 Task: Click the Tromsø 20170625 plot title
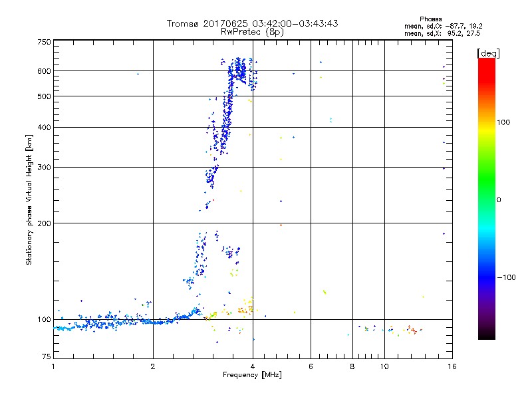(x=252, y=23)
